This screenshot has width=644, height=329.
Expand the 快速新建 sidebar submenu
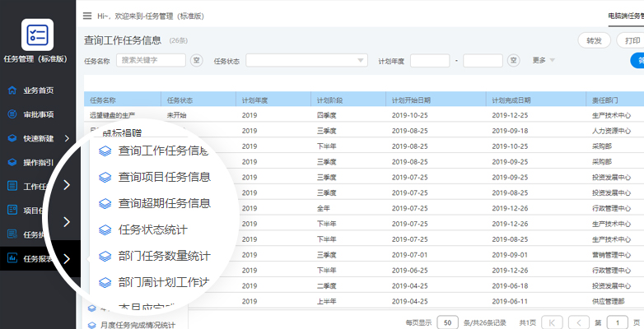66,138
